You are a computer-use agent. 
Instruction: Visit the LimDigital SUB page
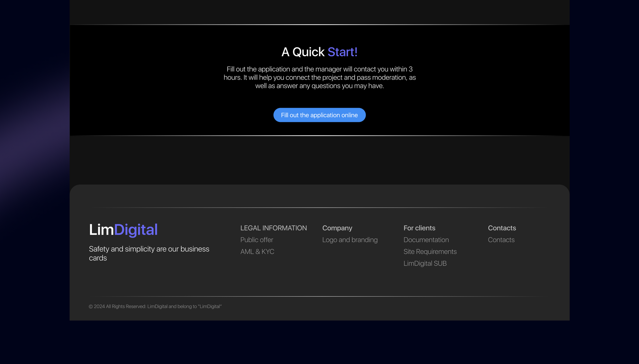pos(425,263)
